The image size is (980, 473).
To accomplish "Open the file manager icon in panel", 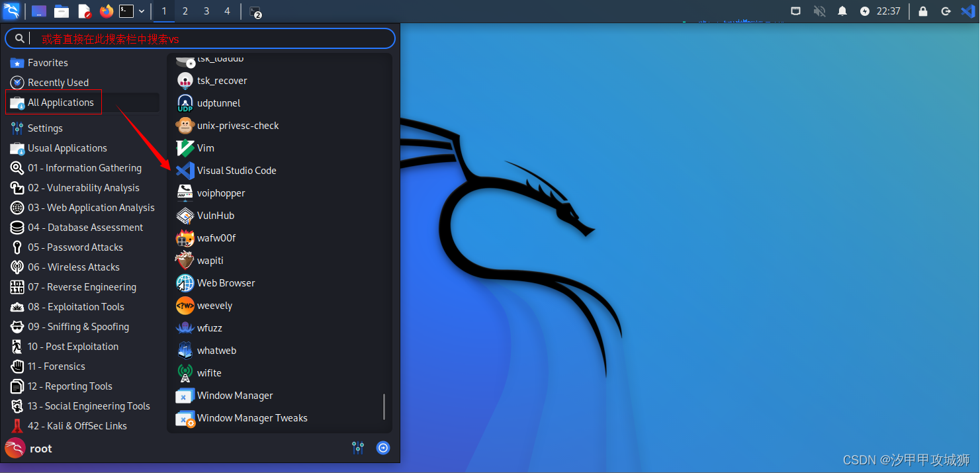I will 62,11.
